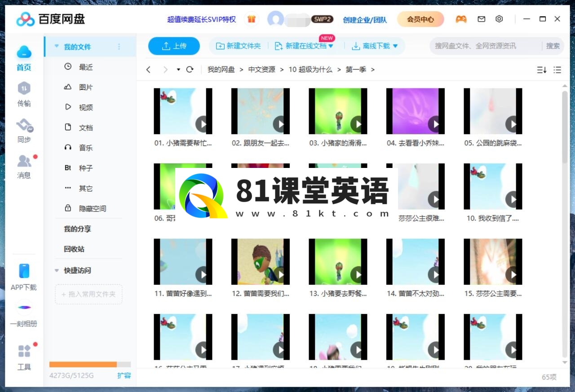Click the vertical scrollbar thumb

[x=565, y=127]
